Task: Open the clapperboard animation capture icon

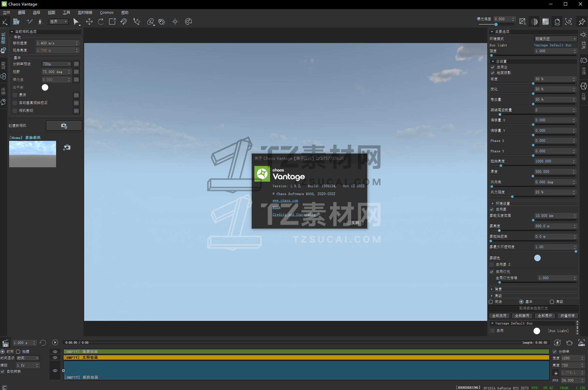Action: click(x=6, y=343)
